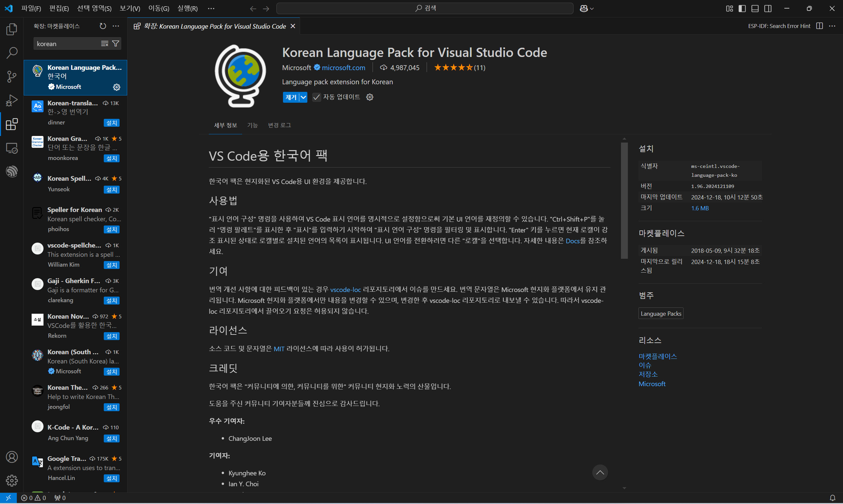The image size is (843, 504).
Task: Install the Korean Spell extension by Yunseok
Action: pyautogui.click(x=111, y=190)
